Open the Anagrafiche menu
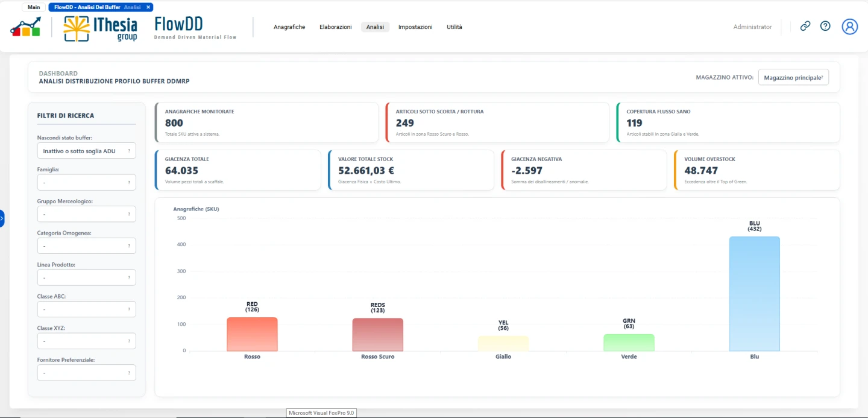This screenshot has height=418, width=868. point(289,27)
